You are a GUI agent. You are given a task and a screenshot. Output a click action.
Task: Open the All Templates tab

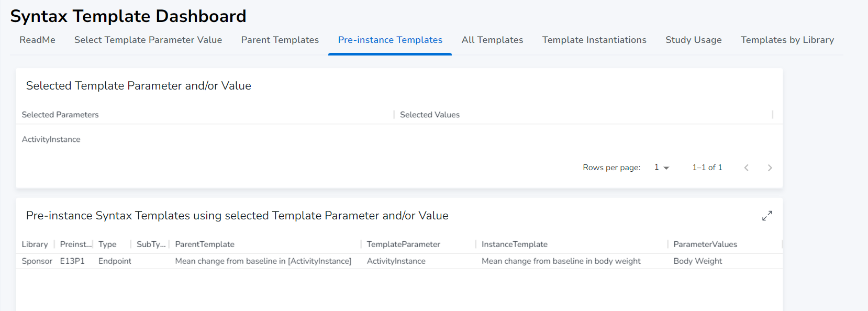(492, 40)
